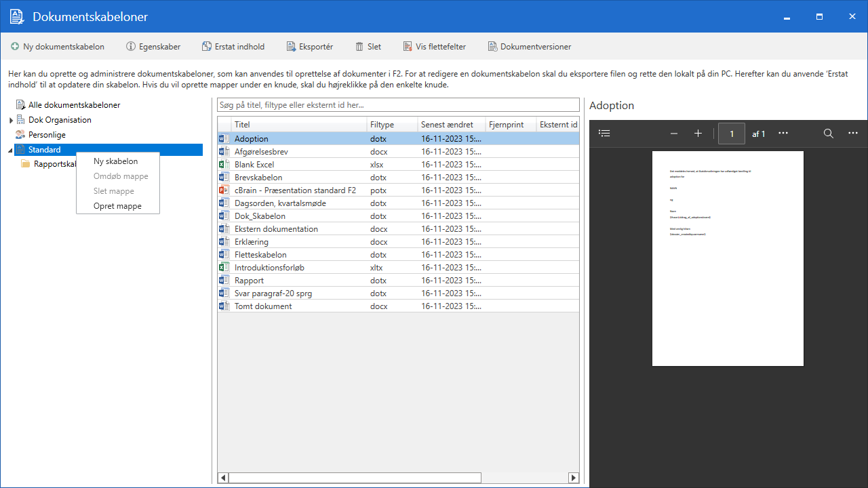Image resolution: width=868 pixels, height=488 pixels.
Task: Click PowerPoint icon of cBrain Præsentation row
Action: [x=224, y=190]
